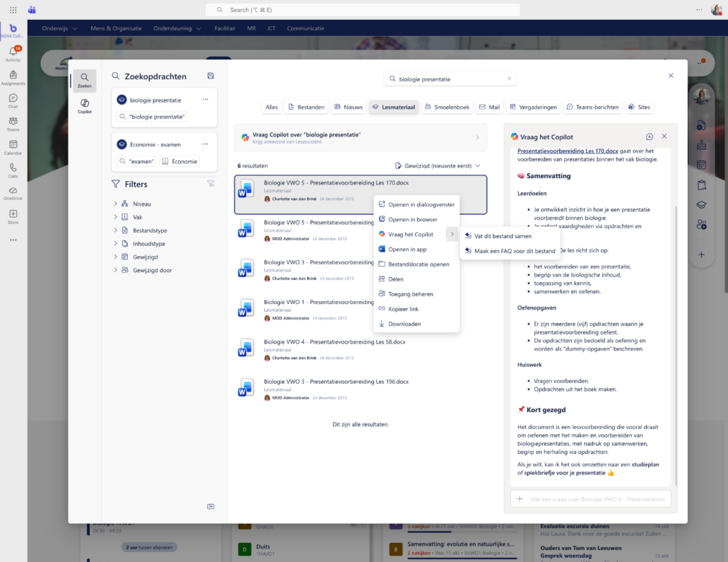
Task: Focus the Stel een vraag Copilot input field
Action: click(590, 499)
